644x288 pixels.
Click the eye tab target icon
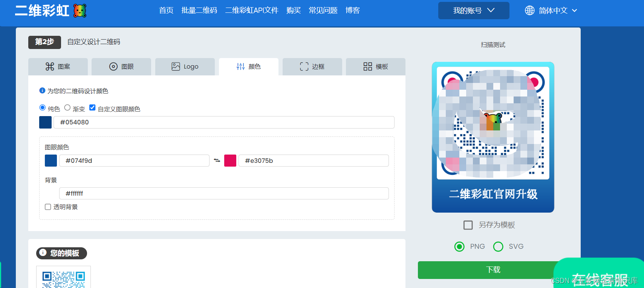point(113,67)
